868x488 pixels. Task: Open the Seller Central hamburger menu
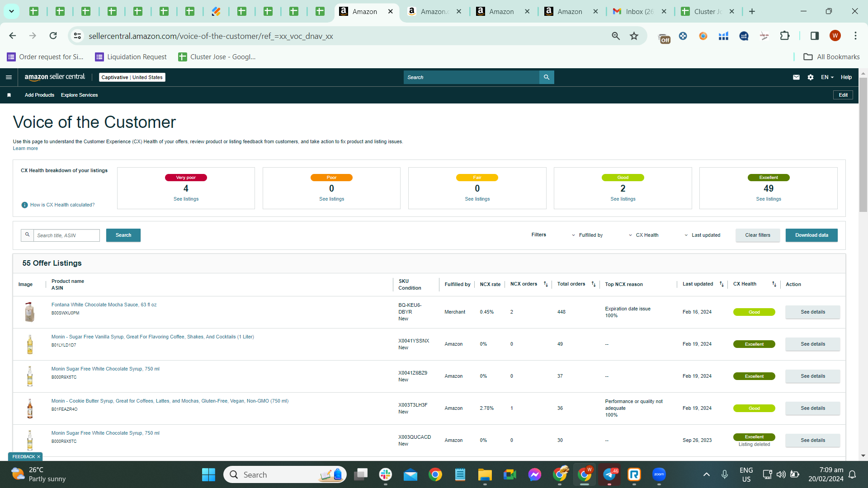pyautogui.click(x=9, y=77)
